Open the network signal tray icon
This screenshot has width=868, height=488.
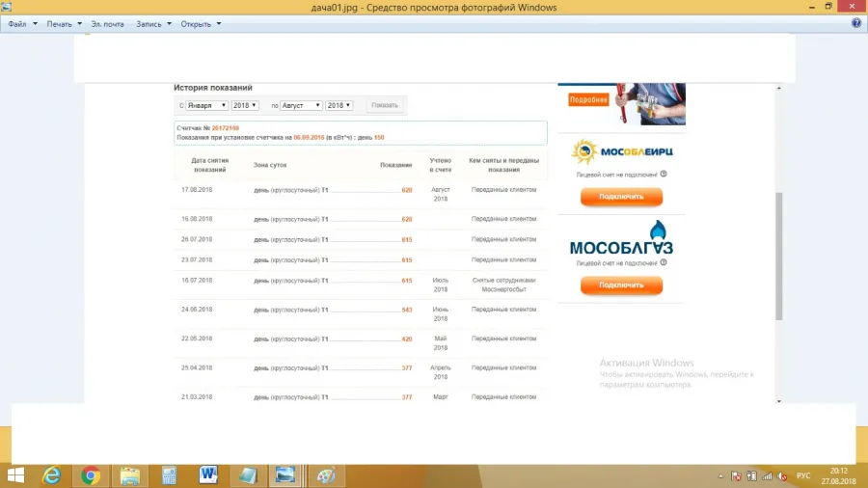pyautogui.click(x=767, y=475)
